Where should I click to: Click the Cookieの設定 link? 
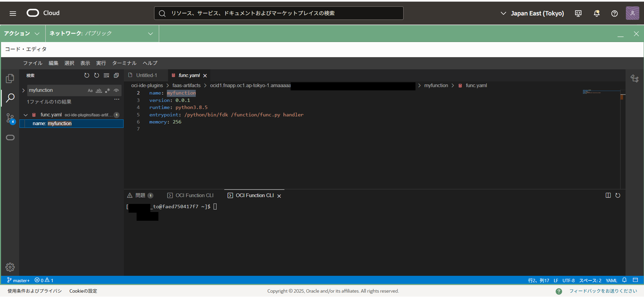click(x=83, y=291)
